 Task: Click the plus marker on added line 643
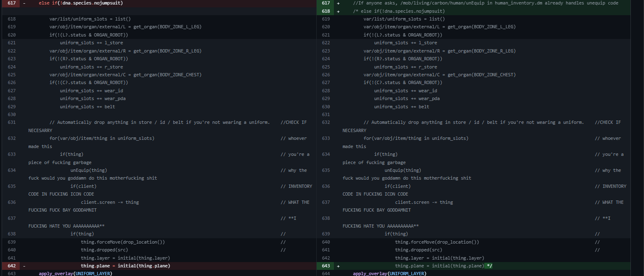[x=338, y=266]
